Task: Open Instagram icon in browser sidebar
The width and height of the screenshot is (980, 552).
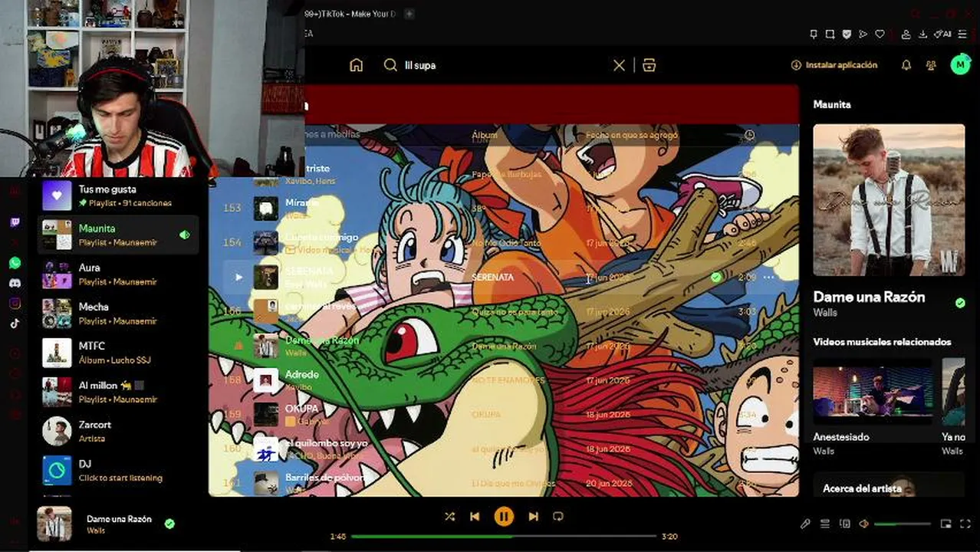Action: pos(15,303)
